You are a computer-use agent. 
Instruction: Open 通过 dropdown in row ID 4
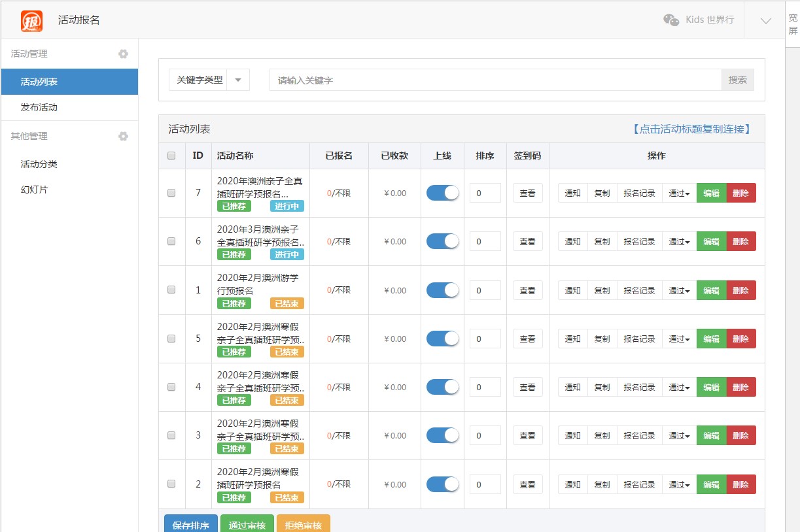[680, 387]
